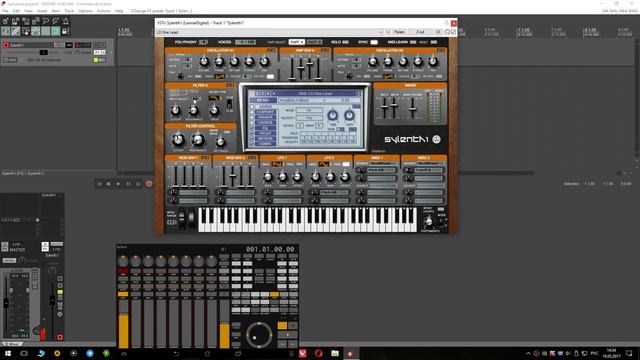Open the Track menu
Image resolution: width=640 pixels, height=360 pixels.
pos(69,11)
